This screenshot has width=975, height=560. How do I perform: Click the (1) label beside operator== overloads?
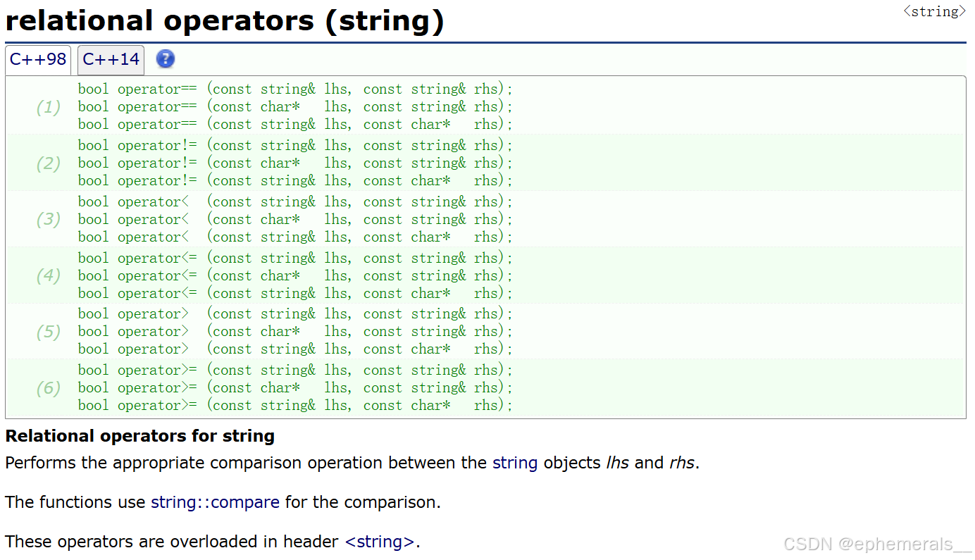pos(49,107)
